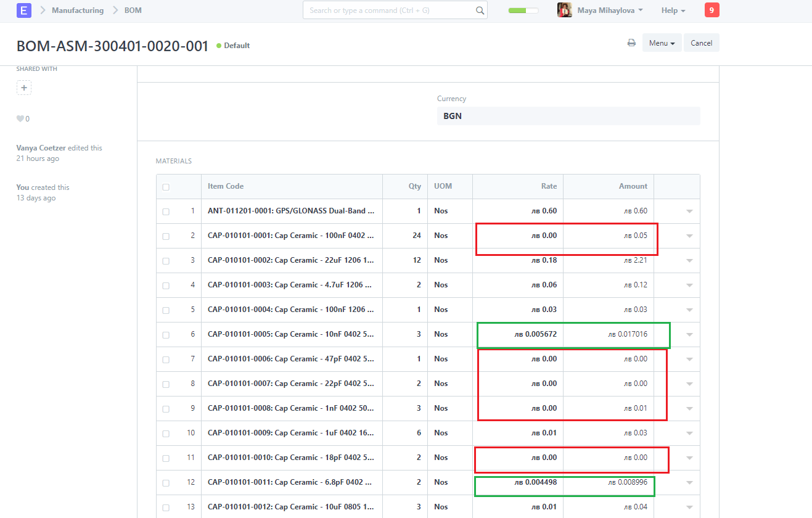Screen dimensions: 812x518
Task: Click the search magnifier icon
Action: click(480, 10)
